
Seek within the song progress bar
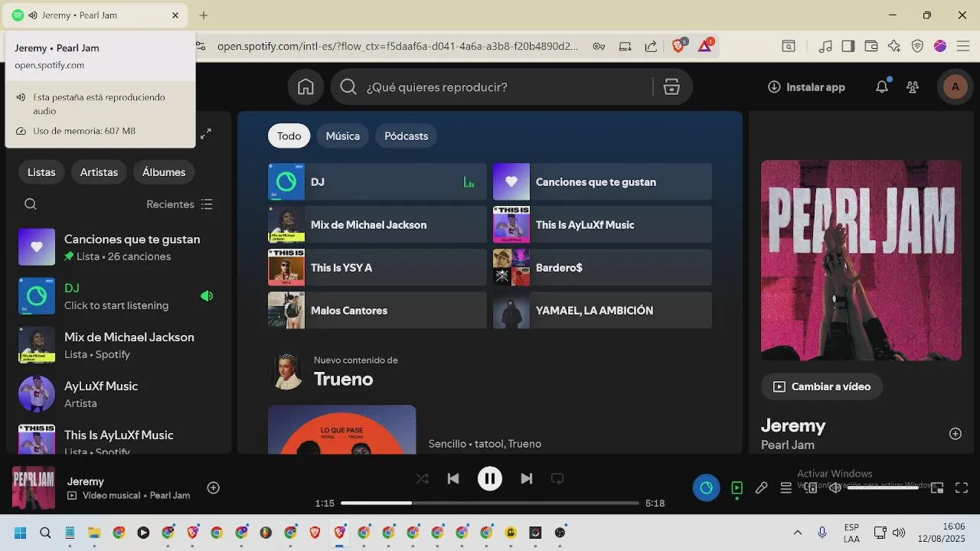point(490,504)
